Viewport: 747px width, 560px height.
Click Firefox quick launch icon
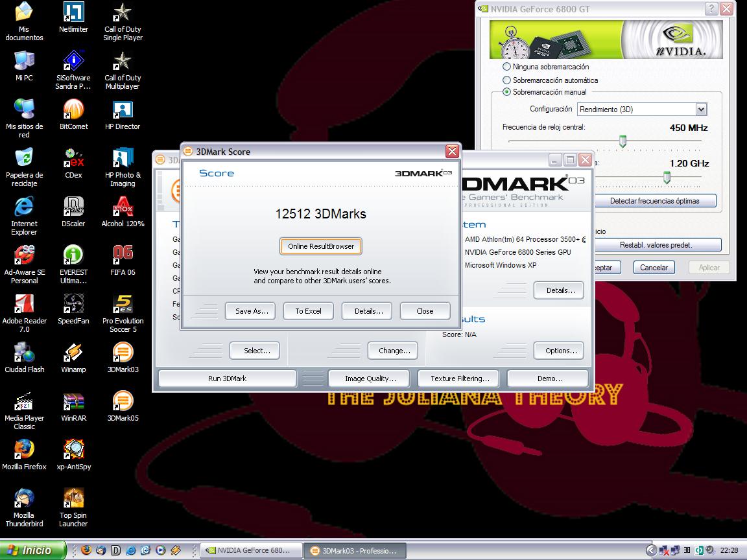[x=86, y=550]
